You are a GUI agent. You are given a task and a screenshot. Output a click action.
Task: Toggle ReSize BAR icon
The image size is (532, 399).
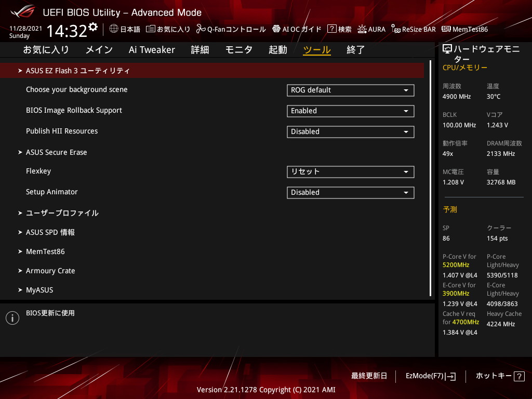pos(395,29)
